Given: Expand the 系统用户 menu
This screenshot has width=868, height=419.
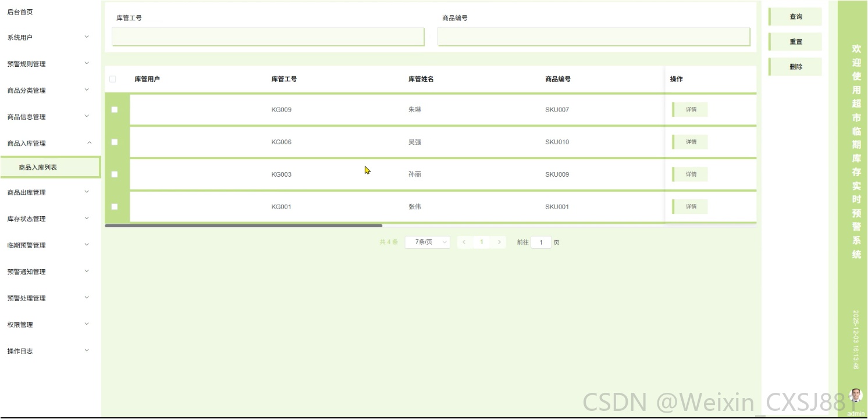Looking at the screenshot, I should pyautogui.click(x=50, y=37).
